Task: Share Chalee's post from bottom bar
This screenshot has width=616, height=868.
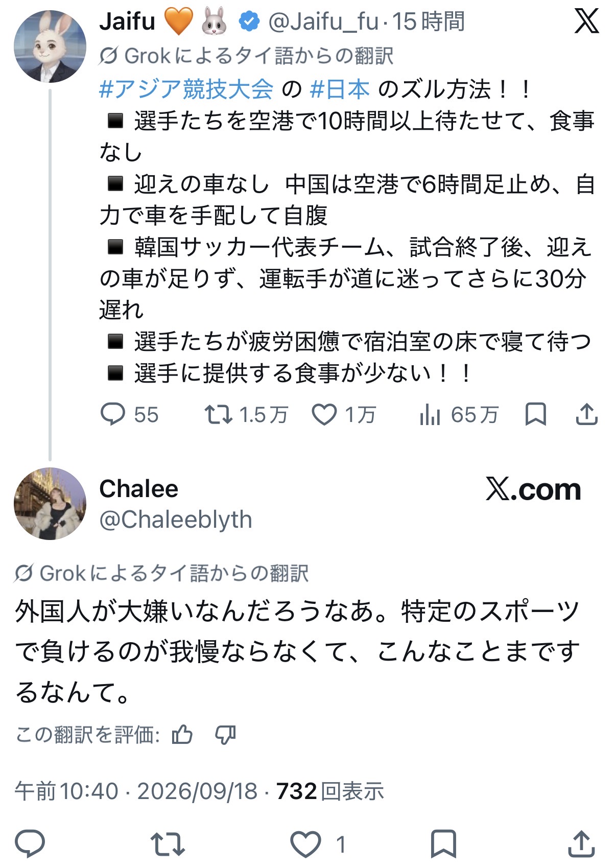Action: coord(582,843)
